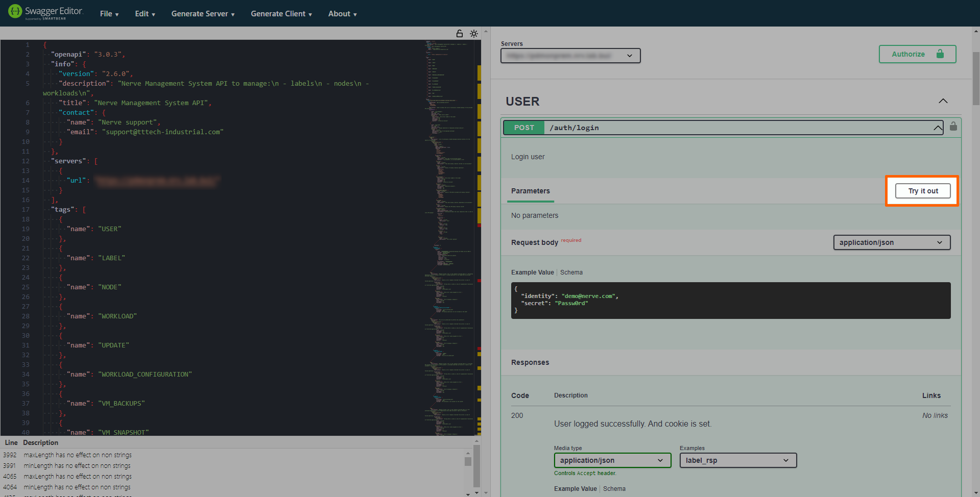
Task: Open the Examples label_rsp dropdown
Action: [x=737, y=460]
